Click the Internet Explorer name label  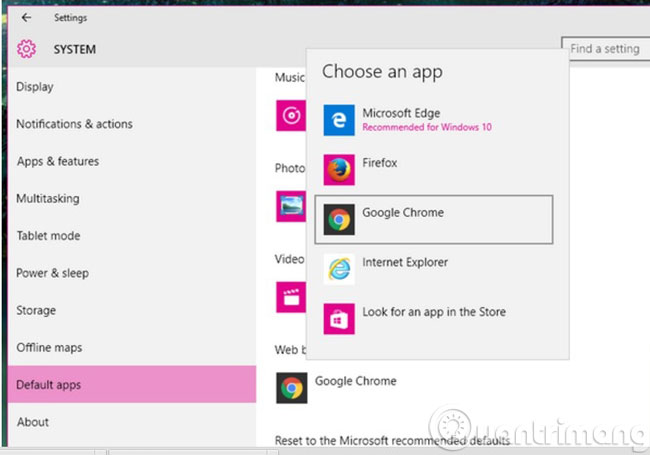[405, 262]
